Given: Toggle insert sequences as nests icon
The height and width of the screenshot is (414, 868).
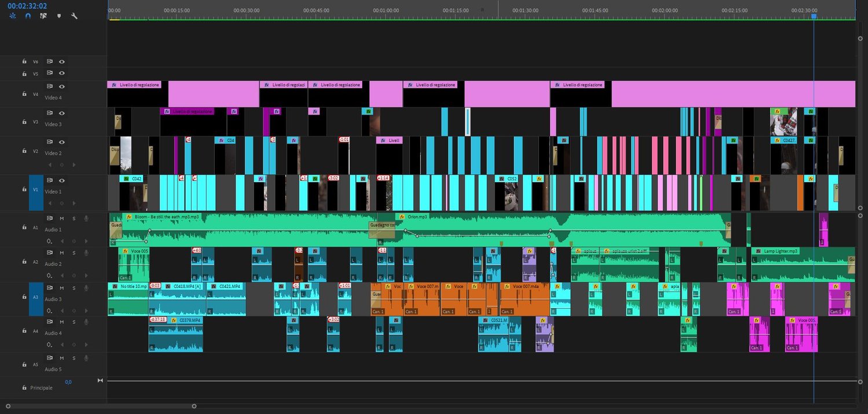Looking at the screenshot, I should pyautogui.click(x=13, y=16).
